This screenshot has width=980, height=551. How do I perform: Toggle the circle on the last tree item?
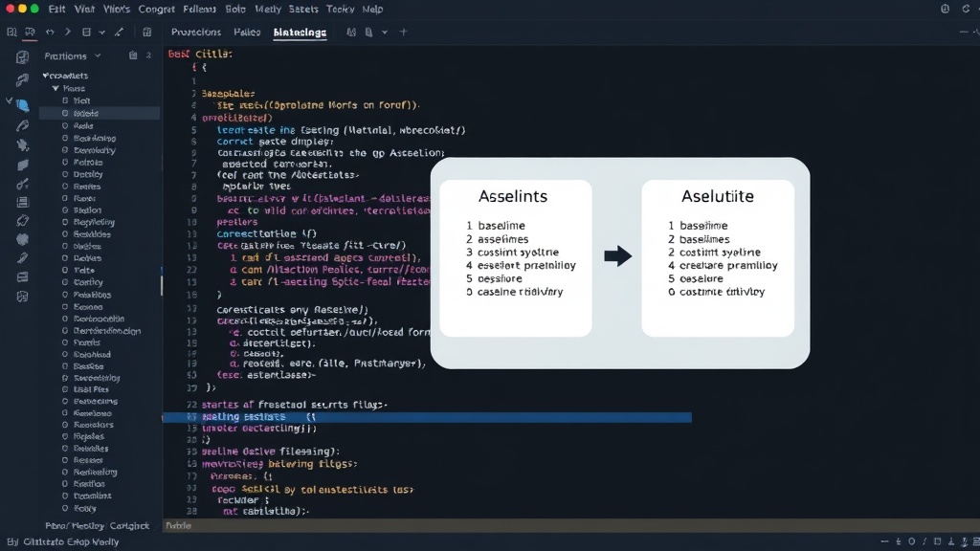(65, 508)
